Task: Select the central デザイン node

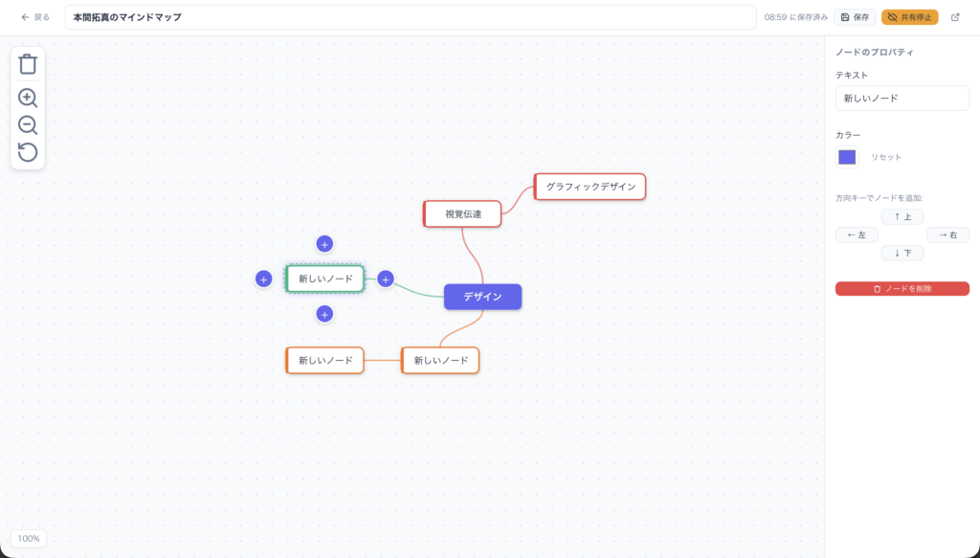Action: pyautogui.click(x=482, y=297)
